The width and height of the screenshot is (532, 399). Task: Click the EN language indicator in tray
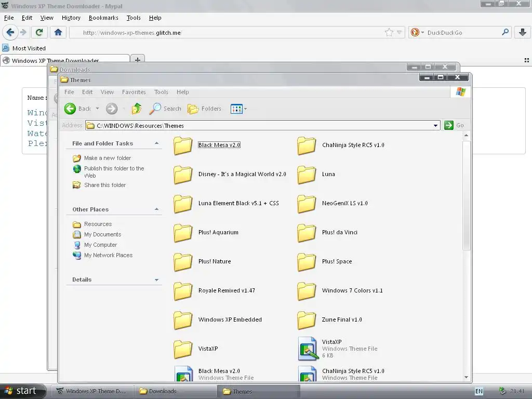tap(478, 391)
